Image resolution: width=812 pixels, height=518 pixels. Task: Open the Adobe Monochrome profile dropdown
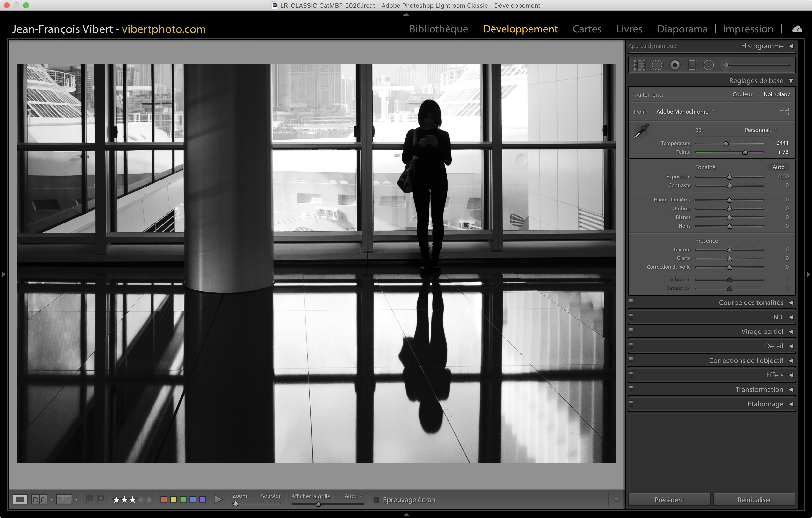[685, 112]
